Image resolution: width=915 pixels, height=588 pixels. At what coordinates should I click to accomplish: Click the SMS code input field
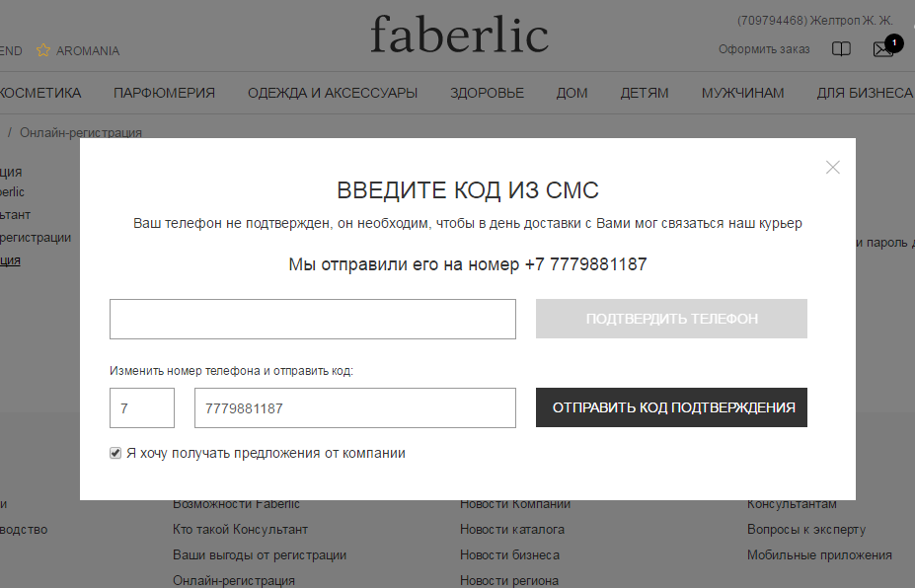313,319
